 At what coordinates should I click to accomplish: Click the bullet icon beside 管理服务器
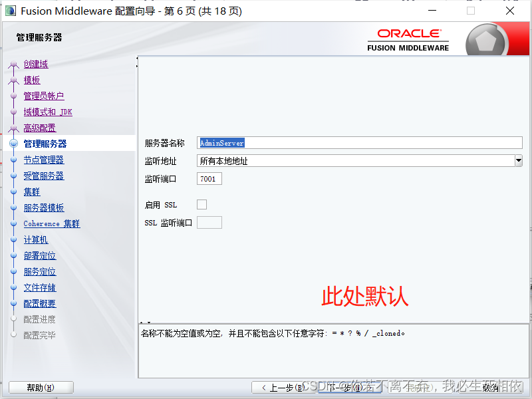13,143
